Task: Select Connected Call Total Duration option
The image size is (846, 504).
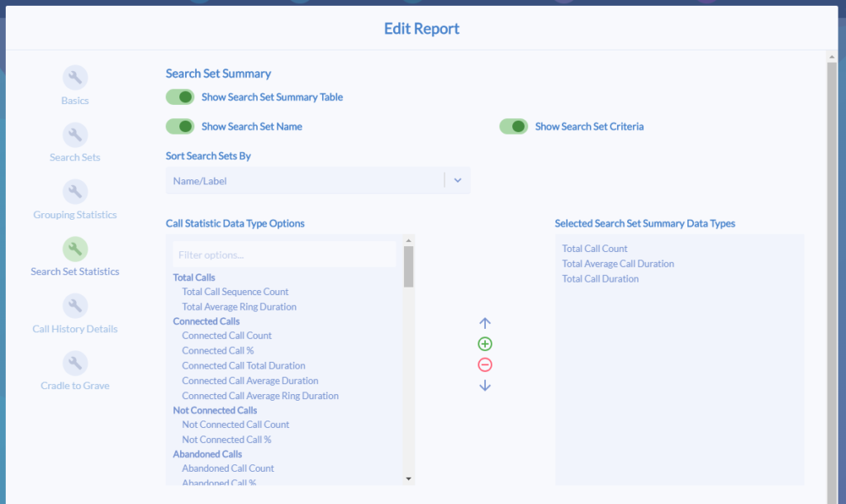Action: tap(244, 366)
